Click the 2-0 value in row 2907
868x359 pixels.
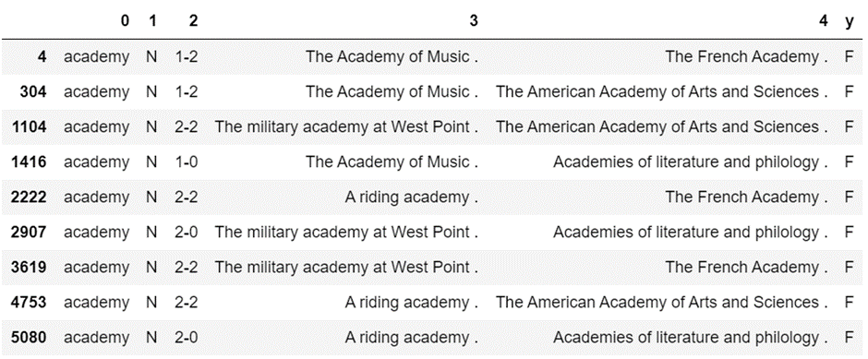(187, 233)
